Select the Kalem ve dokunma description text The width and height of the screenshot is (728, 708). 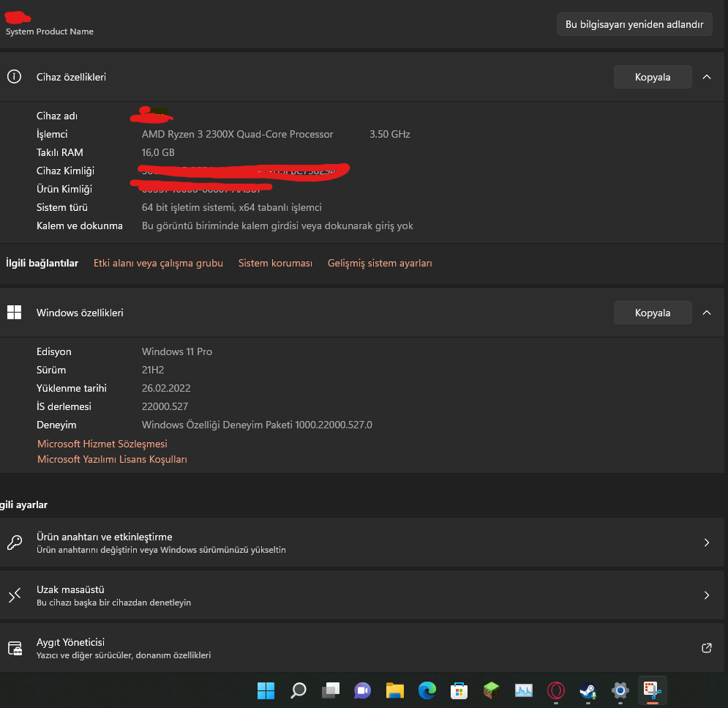coord(277,226)
